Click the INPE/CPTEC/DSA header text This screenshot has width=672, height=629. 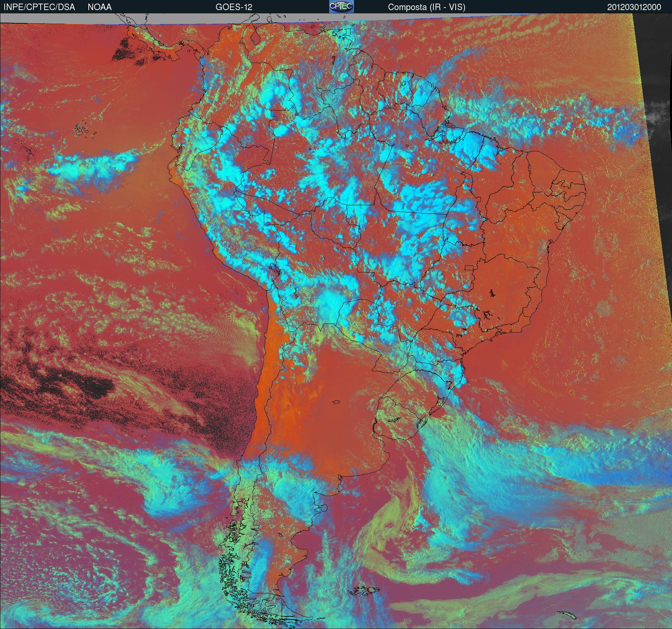(39, 7)
